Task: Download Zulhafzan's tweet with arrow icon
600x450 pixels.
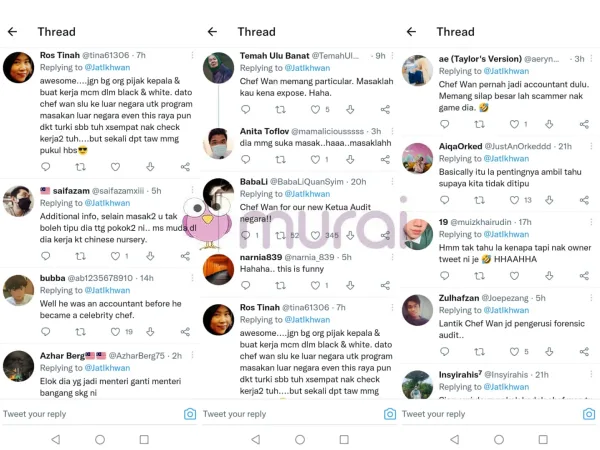Action: point(549,352)
